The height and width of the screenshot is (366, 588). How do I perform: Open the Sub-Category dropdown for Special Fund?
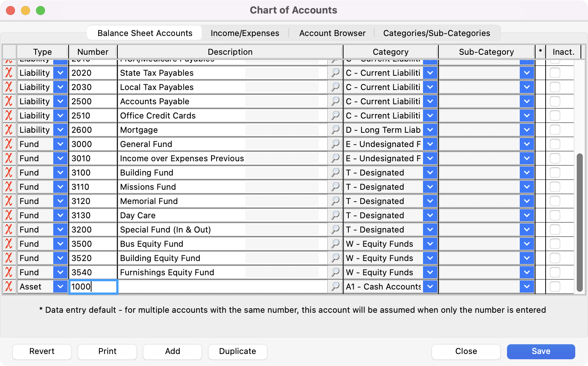(526, 229)
